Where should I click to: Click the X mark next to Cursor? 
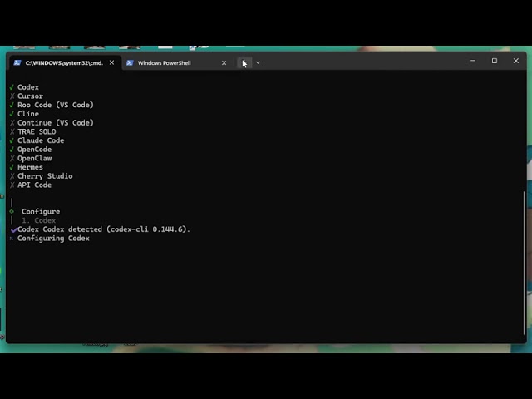point(12,96)
